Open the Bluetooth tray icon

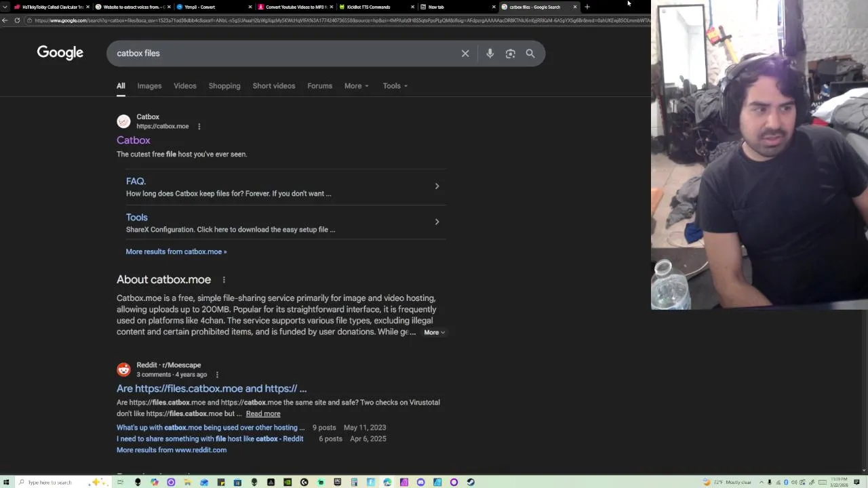point(786,482)
